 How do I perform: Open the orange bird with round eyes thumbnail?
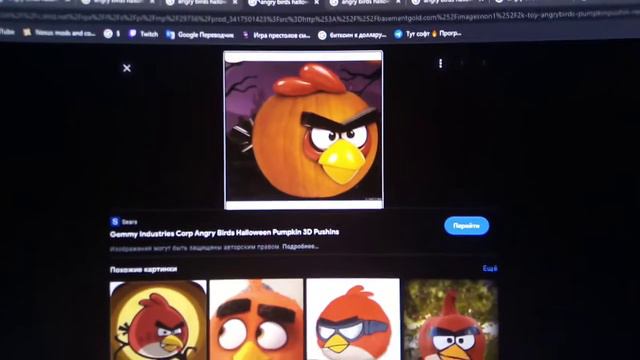256,320
